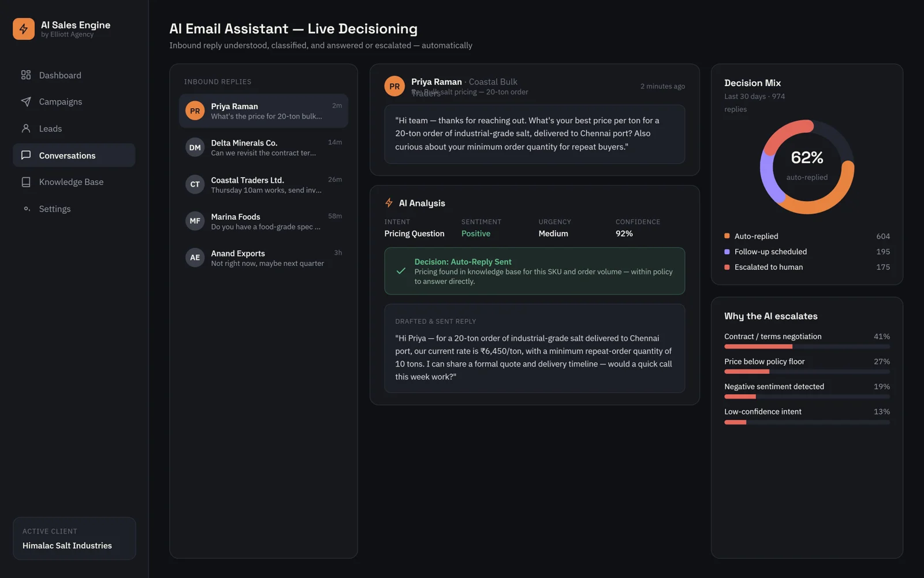The height and width of the screenshot is (578, 924).
Task: Go to Dashboard in the sidebar
Action: [74, 75]
